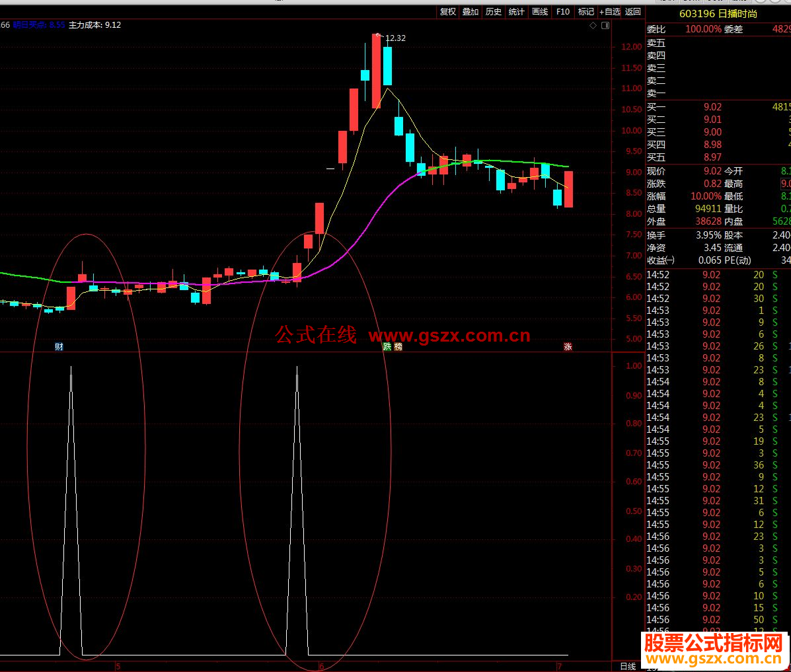Image resolution: width=791 pixels, height=672 pixels.
Task: Click the 股本 label
Action: [734, 236]
